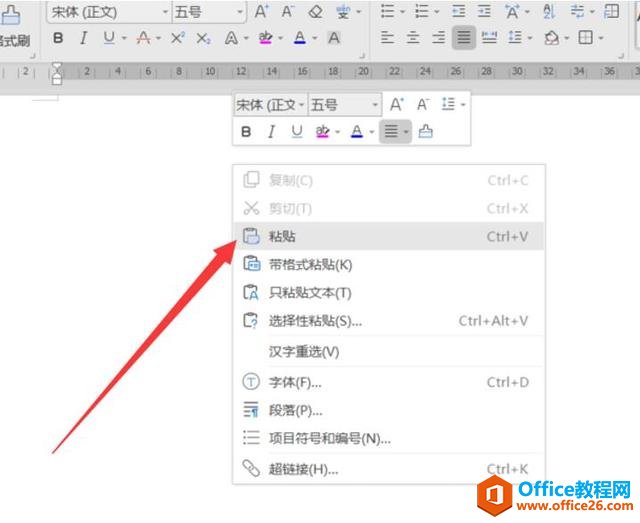The image size is (640, 523).
Task: Open 超链接(H)... dialog
Action: [389, 469]
